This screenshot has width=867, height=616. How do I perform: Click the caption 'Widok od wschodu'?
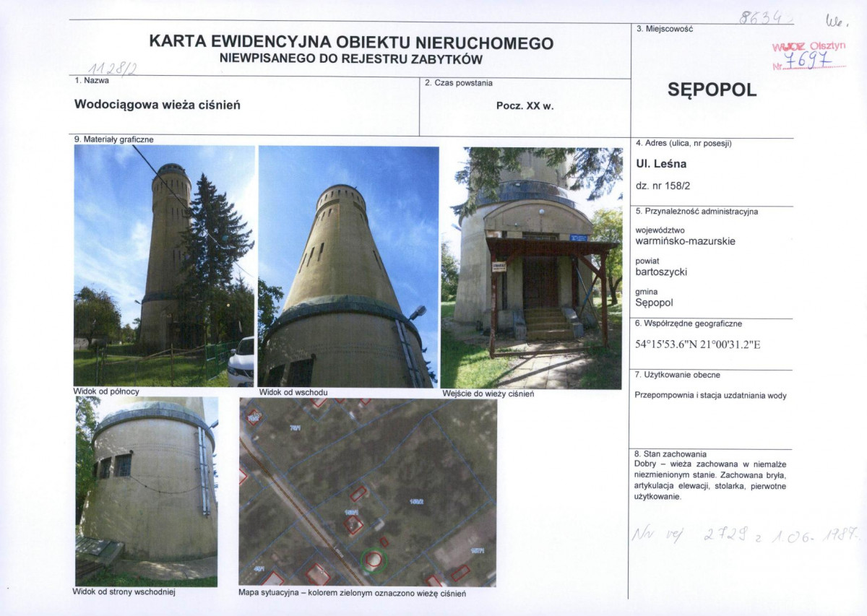(x=293, y=393)
